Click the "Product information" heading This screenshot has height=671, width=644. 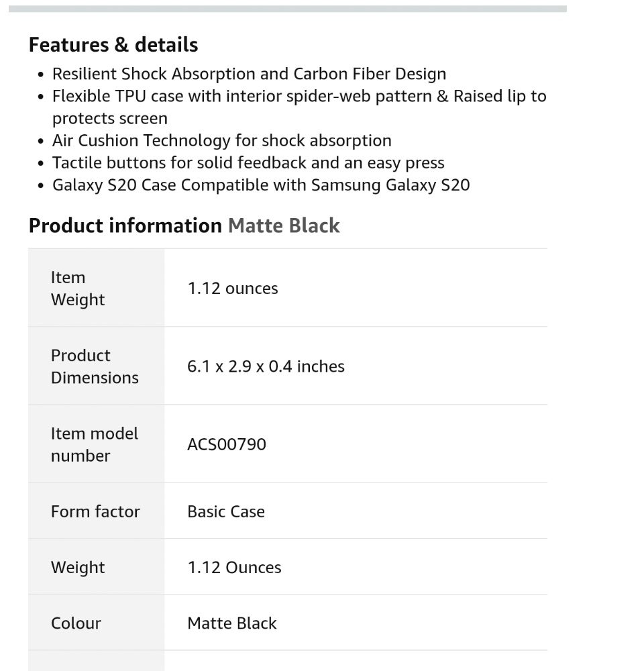pos(125,225)
